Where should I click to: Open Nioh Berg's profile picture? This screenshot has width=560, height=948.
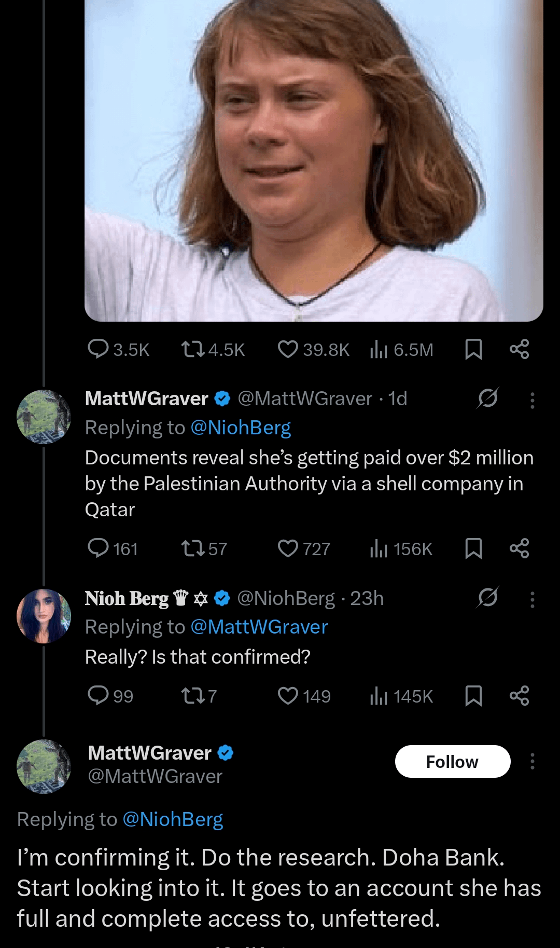[x=44, y=616]
